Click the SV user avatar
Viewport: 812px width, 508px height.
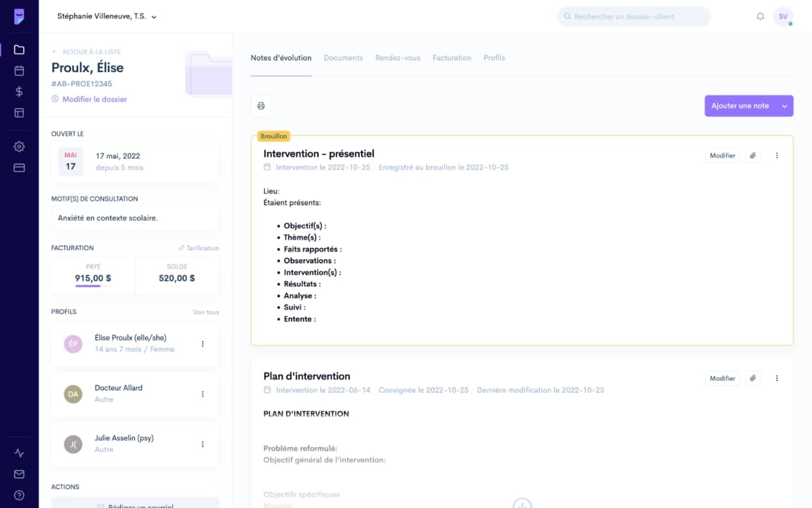pyautogui.click(x=783, y=16)
